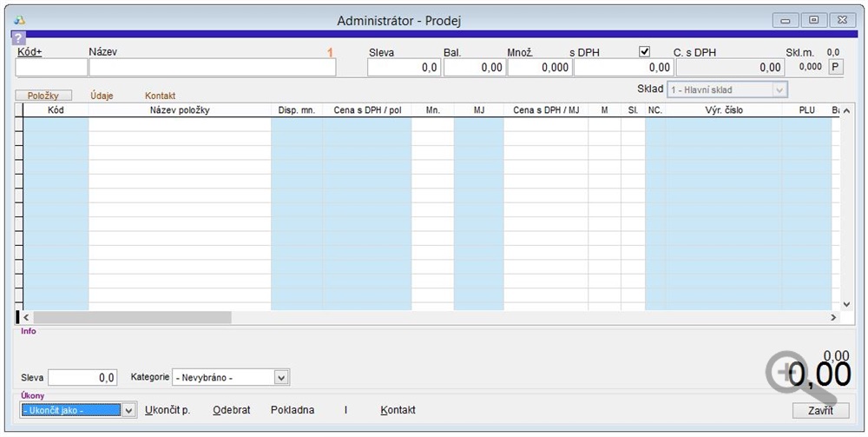This screenshot has height=437, width=868.
Task: Switch to the Položky tab
Action: (x=43, y=96)
